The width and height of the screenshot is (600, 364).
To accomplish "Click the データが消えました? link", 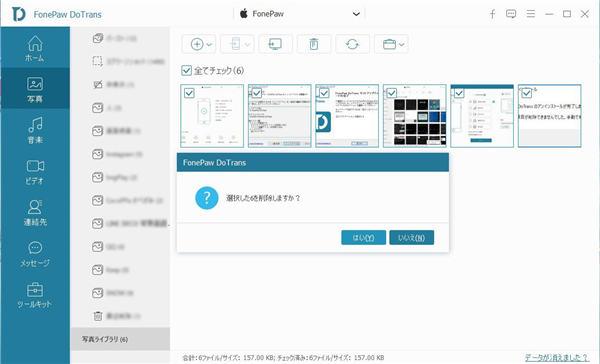I will (x=556, y=357).
